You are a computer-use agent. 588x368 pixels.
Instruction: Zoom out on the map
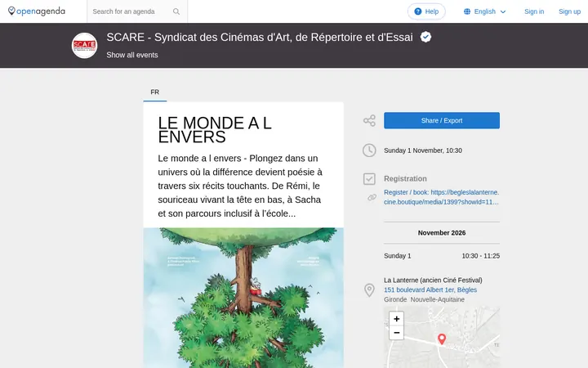[396, 333]
